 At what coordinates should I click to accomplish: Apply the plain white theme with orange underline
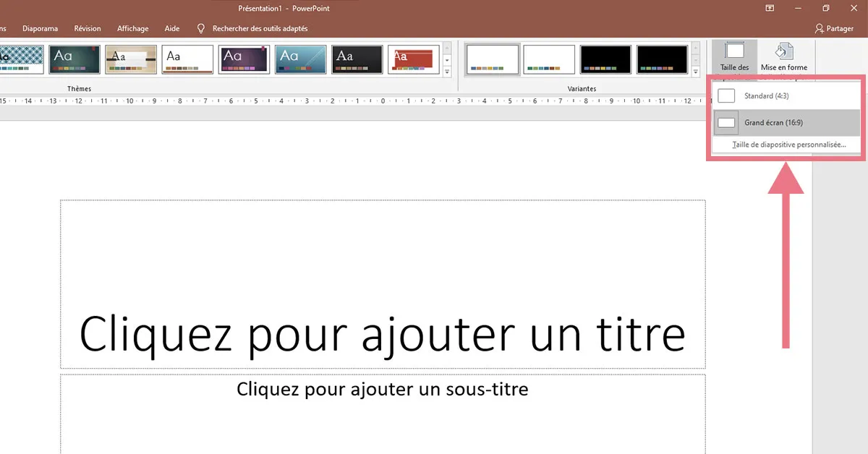click(x=187, y=59)
